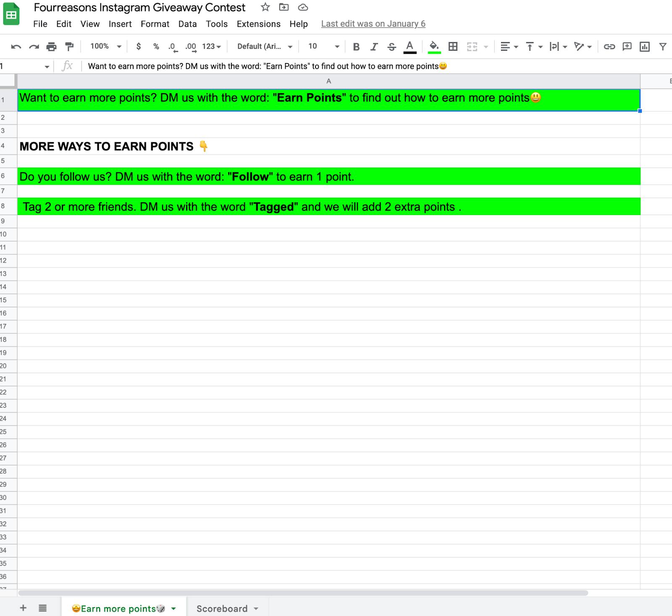The image size is (672, 616).
Task: Insert a chart using chart icon
Action: coord(645,47)
